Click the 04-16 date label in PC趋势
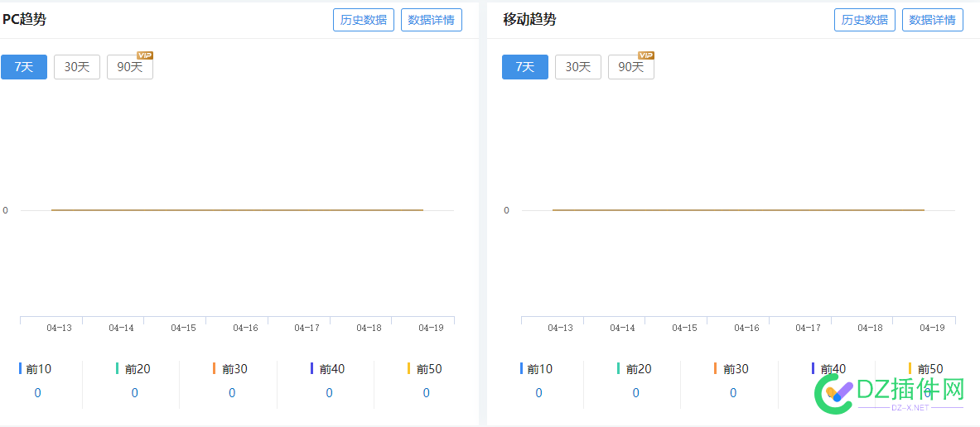 (x=245, y=328)
